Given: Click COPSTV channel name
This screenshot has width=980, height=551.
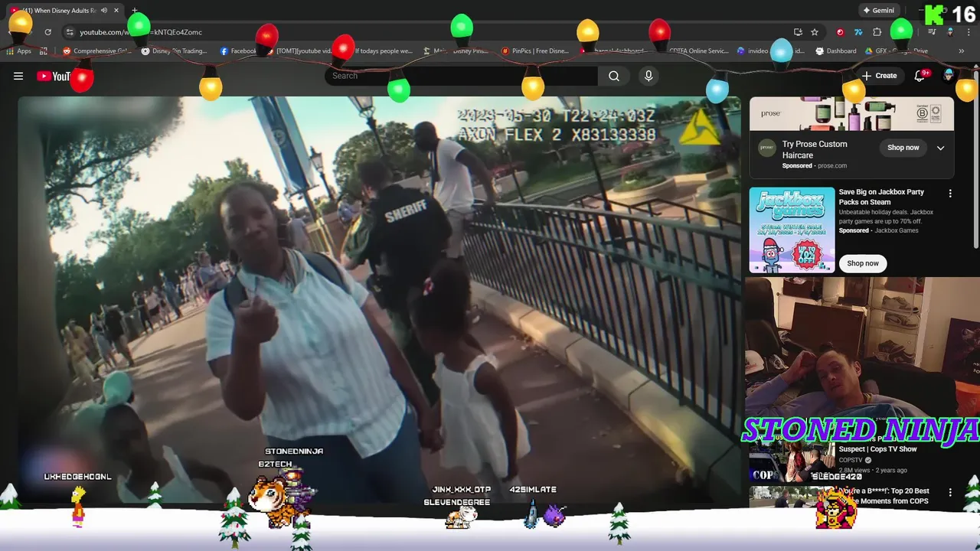Looking at the screenshot, I should pos(850,460).
